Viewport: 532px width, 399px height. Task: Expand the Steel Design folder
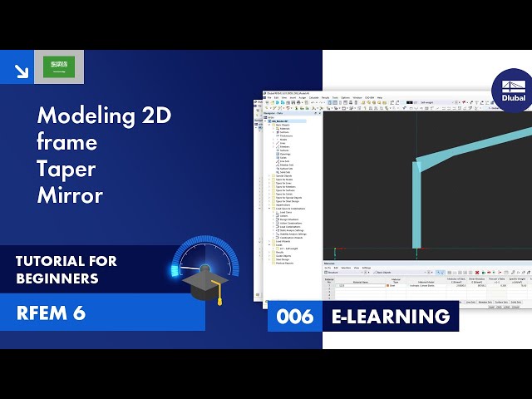[269, 259]
